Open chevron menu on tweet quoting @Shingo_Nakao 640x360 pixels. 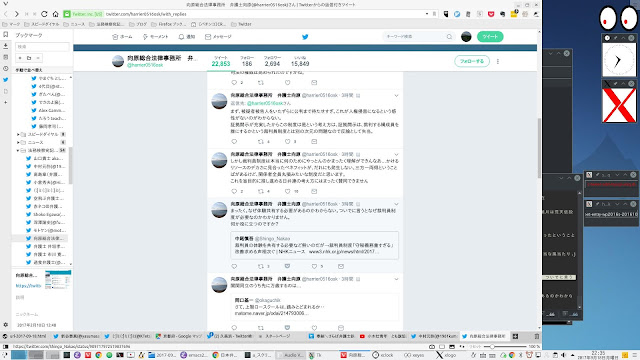396,204
